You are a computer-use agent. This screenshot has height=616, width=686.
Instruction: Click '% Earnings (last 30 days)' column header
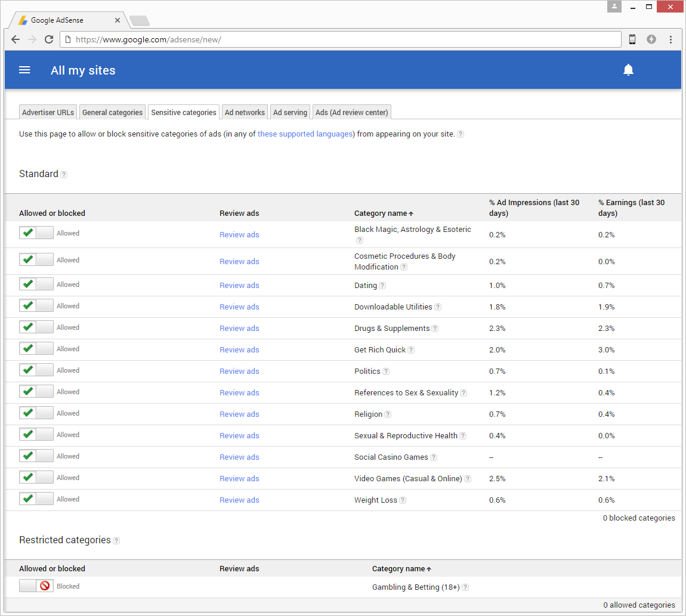(631, 208)
